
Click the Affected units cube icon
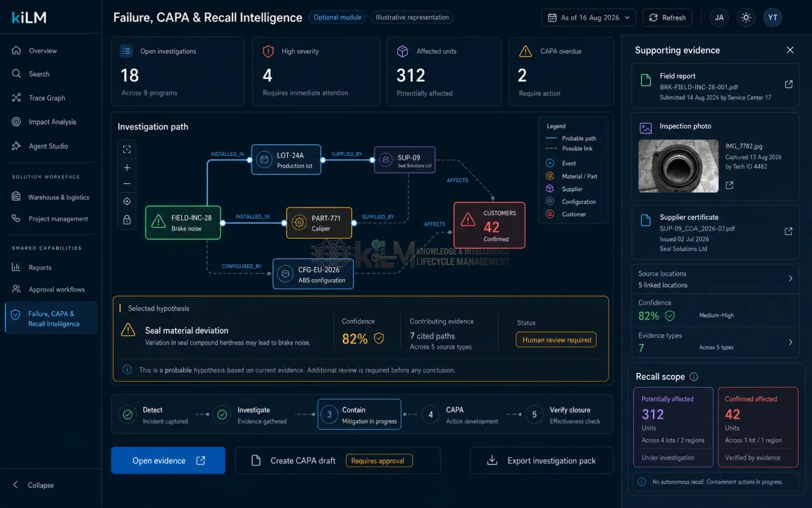coord(402,51)
